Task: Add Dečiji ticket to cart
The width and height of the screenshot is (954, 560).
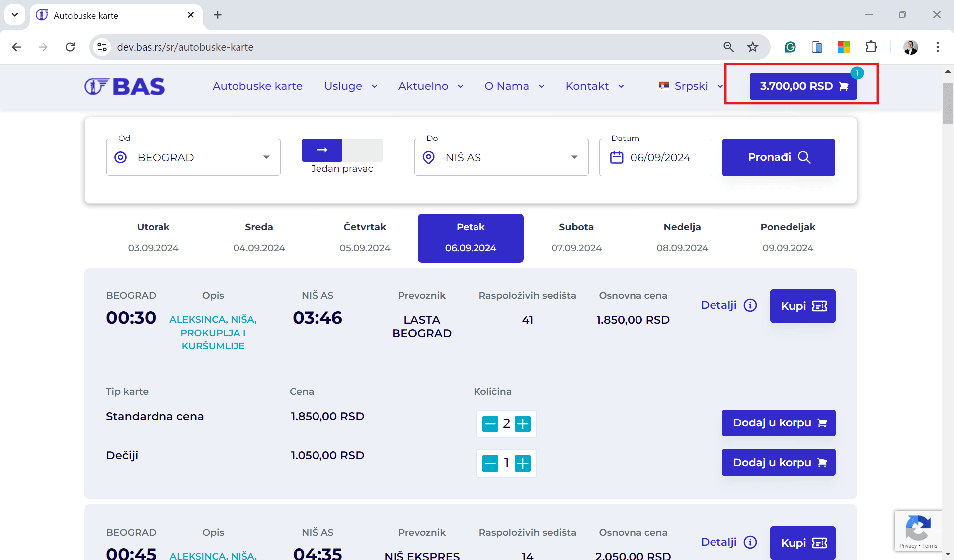Action: 779,462
